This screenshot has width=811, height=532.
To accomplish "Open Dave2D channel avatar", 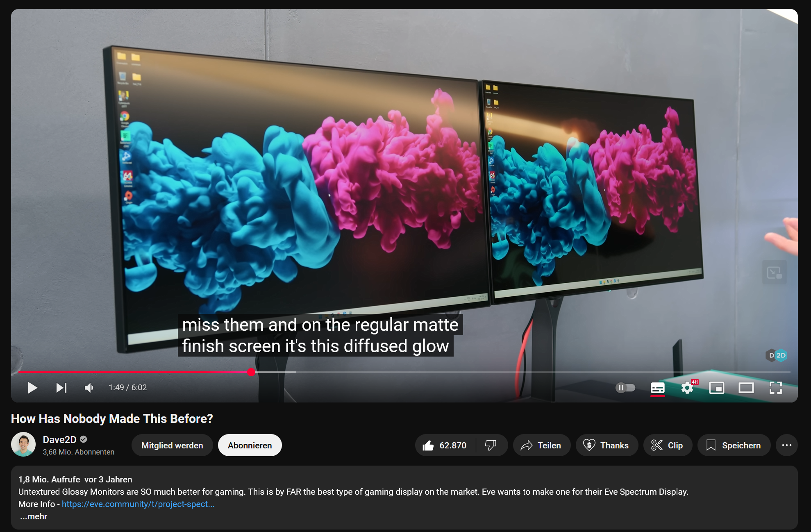I will point(23,444).
